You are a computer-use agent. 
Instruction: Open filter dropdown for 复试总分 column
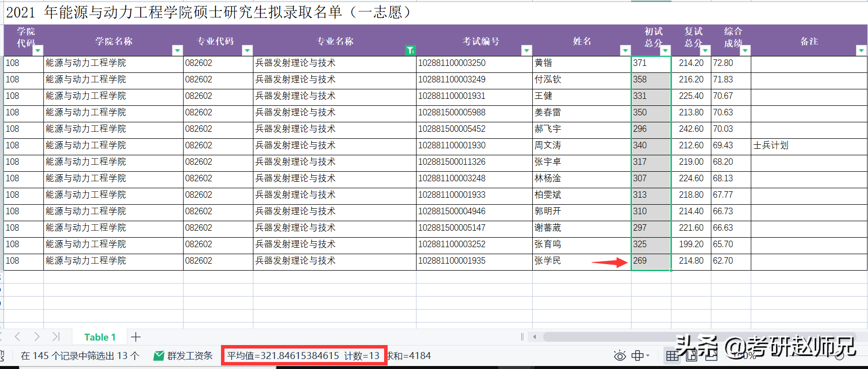coord(705,50)
